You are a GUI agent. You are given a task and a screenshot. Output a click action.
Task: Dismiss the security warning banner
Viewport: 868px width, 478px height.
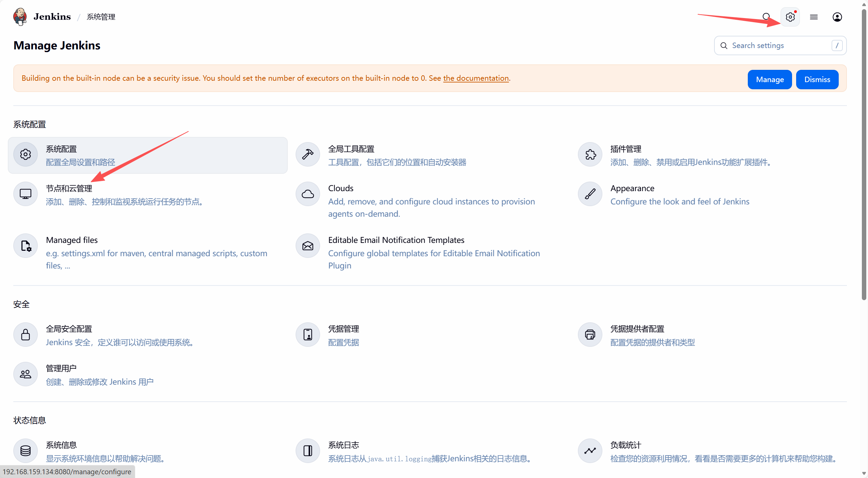[817, 79]
